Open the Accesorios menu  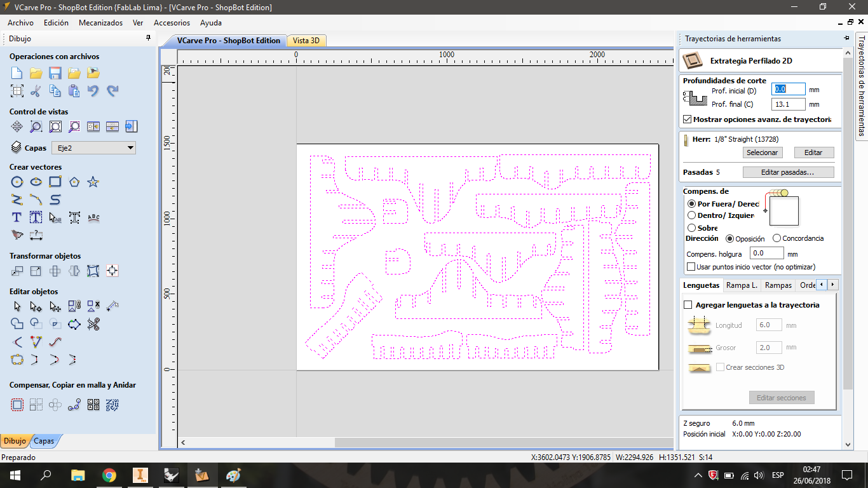tap(172, 22)
